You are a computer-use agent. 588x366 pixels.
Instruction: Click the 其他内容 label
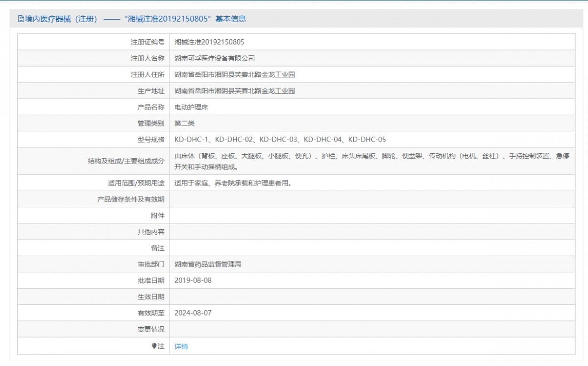pyautogui.click(x=151, y=232)
